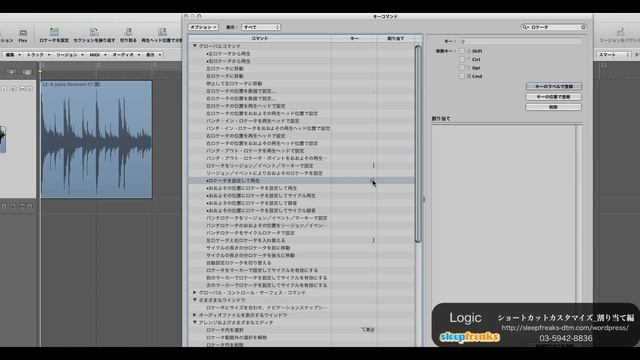Screen dimensions: 640x360
Task: Open the 表示 すべて popup menu
Action: click(261, 27)
